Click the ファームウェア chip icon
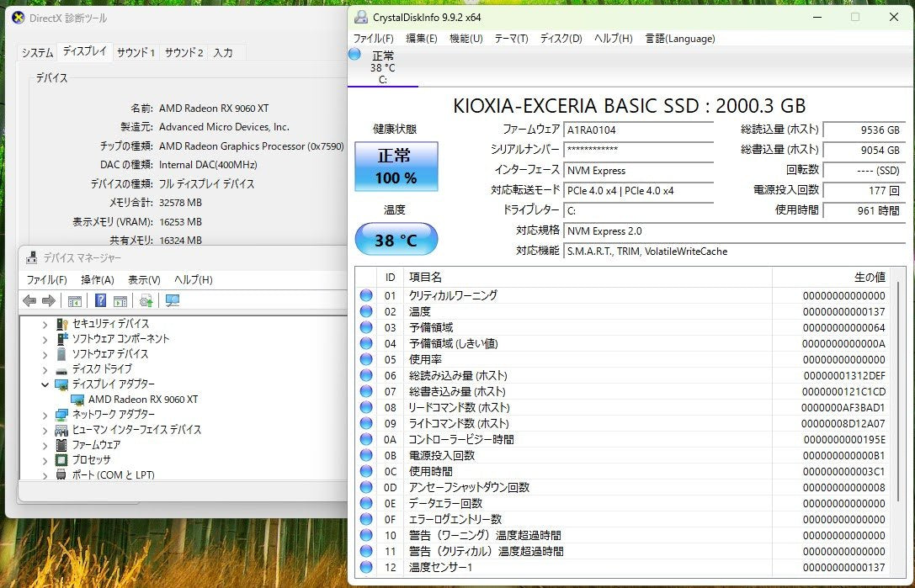The image size is (915, 588). pos(61,445)
